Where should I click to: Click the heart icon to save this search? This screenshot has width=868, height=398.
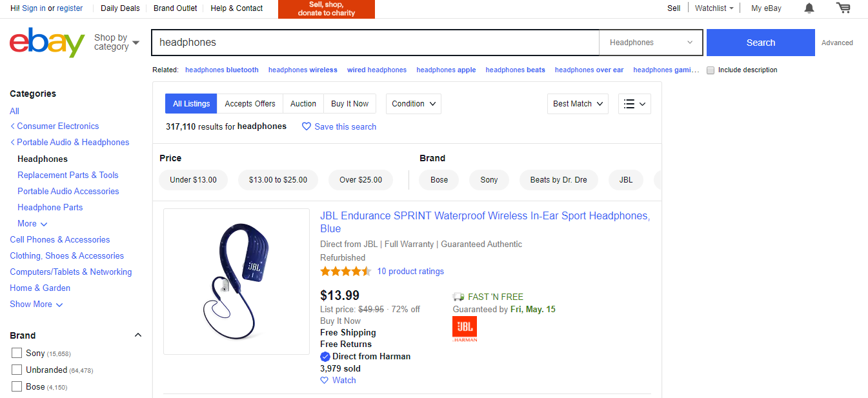[x=307, y=127]
